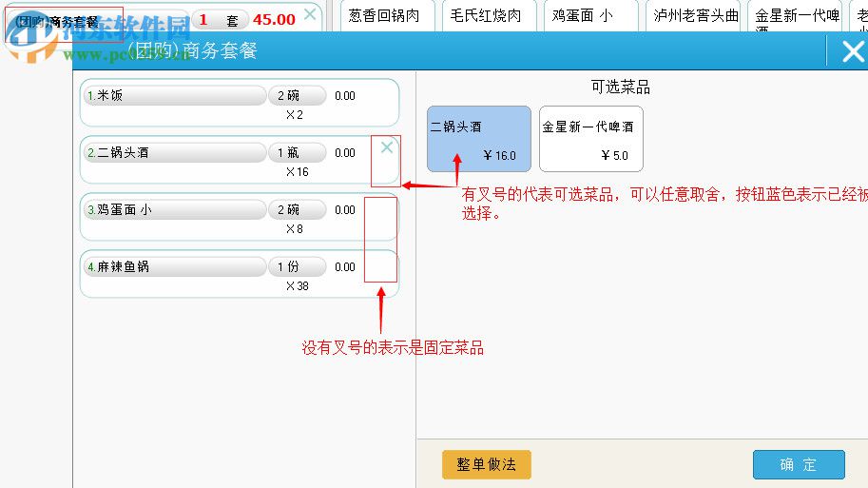
Task: Click the 整单做法 button
Action: [487, 464]
